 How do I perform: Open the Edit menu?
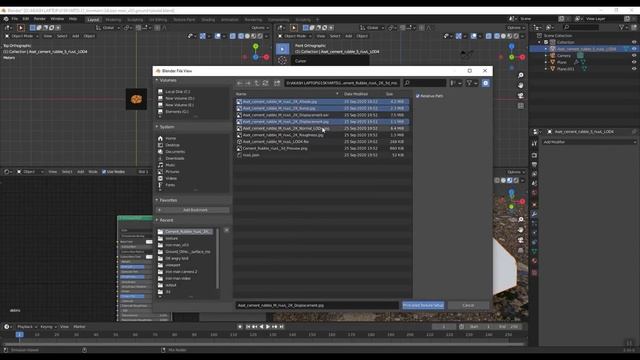coord(26,19)
